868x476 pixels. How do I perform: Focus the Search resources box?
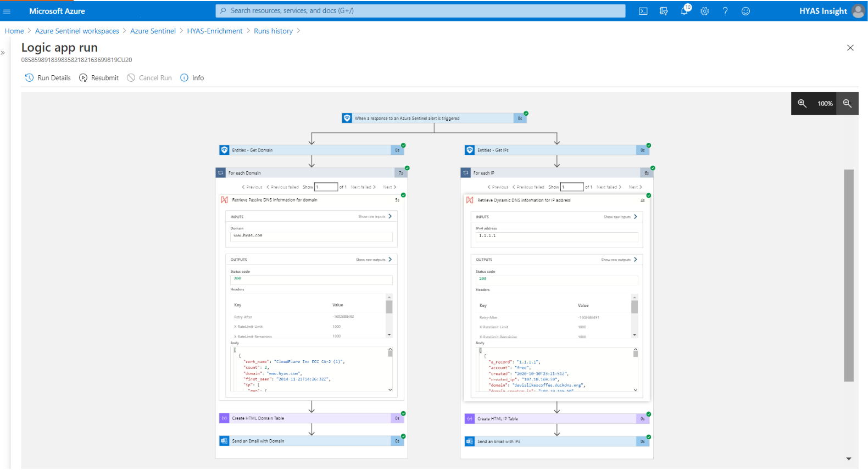420,11
